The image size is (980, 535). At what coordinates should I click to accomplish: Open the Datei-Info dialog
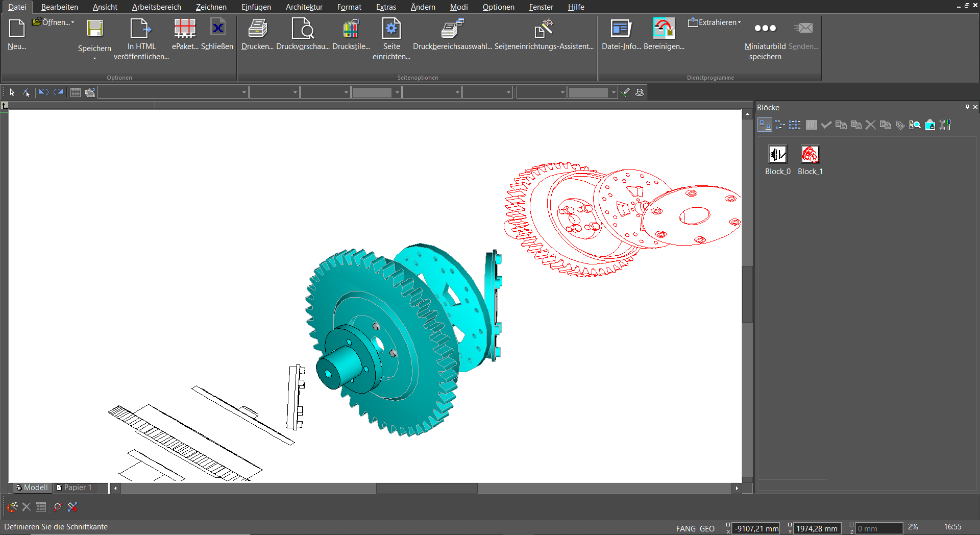621,29
